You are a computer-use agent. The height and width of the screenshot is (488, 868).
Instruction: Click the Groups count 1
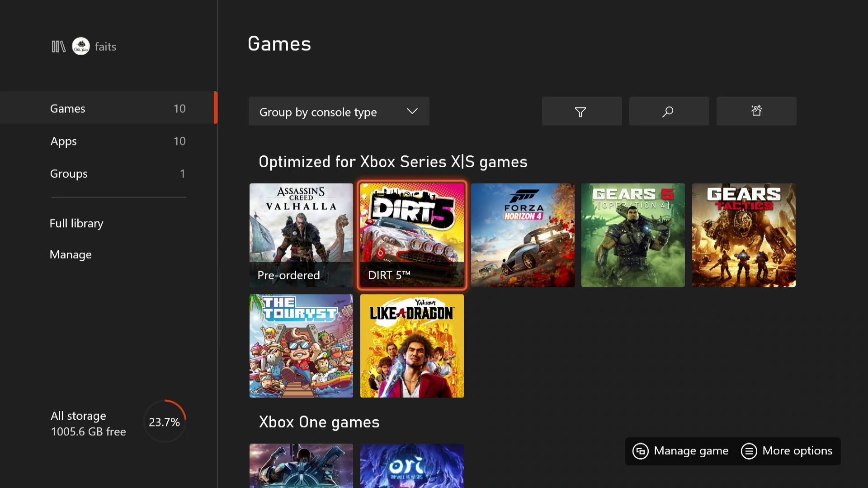183,174
